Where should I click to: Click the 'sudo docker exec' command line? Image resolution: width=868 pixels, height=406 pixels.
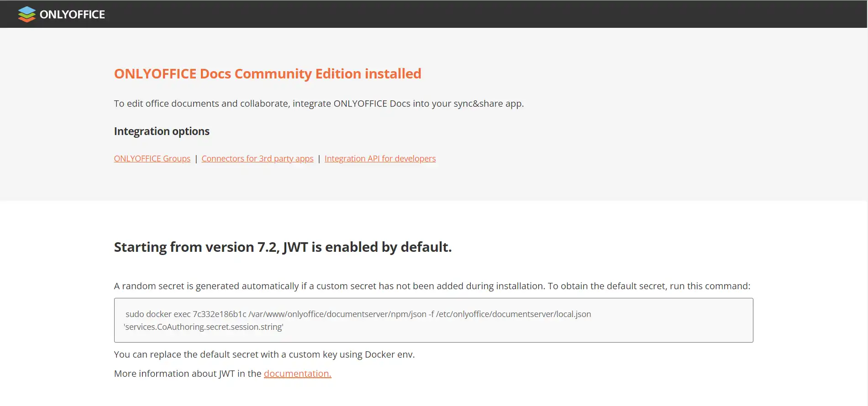tap(358, 314)
